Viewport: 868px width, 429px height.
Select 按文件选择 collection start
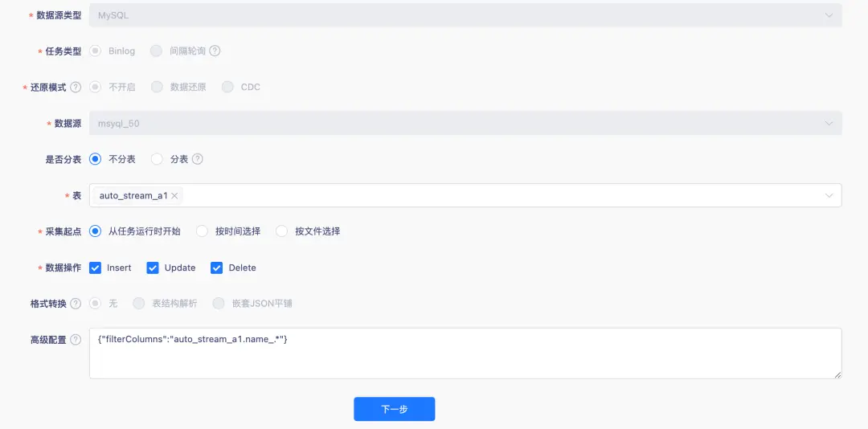(x=282, y=231)
